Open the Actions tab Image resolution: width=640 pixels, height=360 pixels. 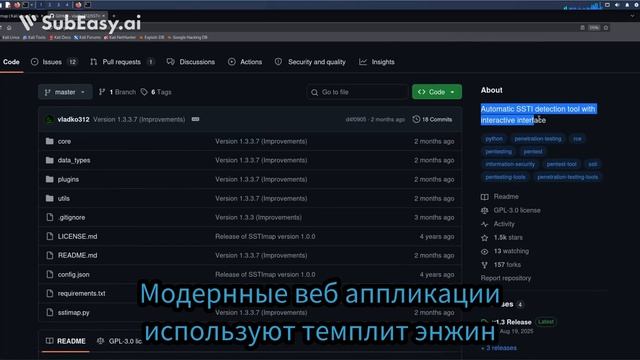(245, 62)
